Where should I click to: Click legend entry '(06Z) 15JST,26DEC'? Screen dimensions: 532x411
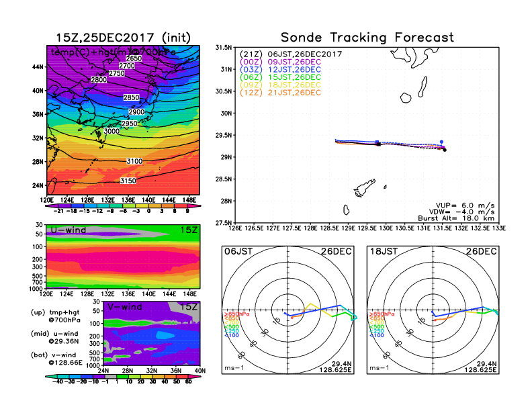coord(280,77)
